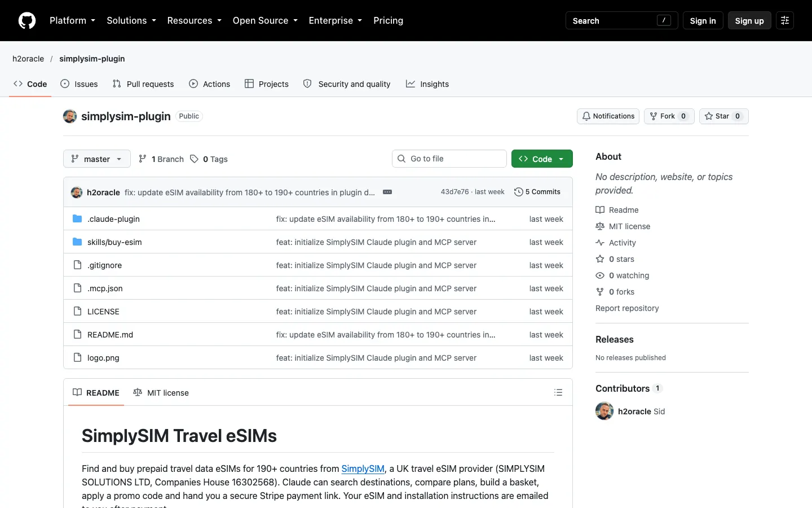Expand the green Code dropdown button
Screen dimensions: 812x508
click(542, 159)
